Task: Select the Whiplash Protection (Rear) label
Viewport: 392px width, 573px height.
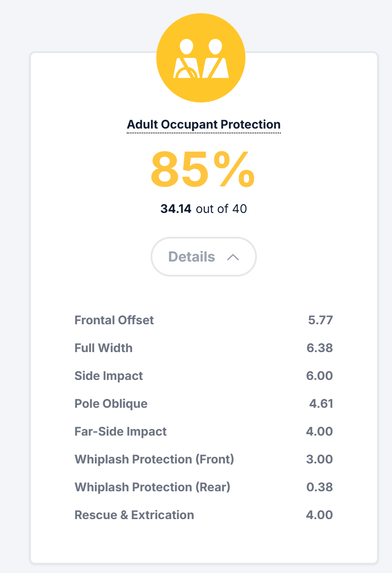Action: pyautogui.click(x=153, y=487)
